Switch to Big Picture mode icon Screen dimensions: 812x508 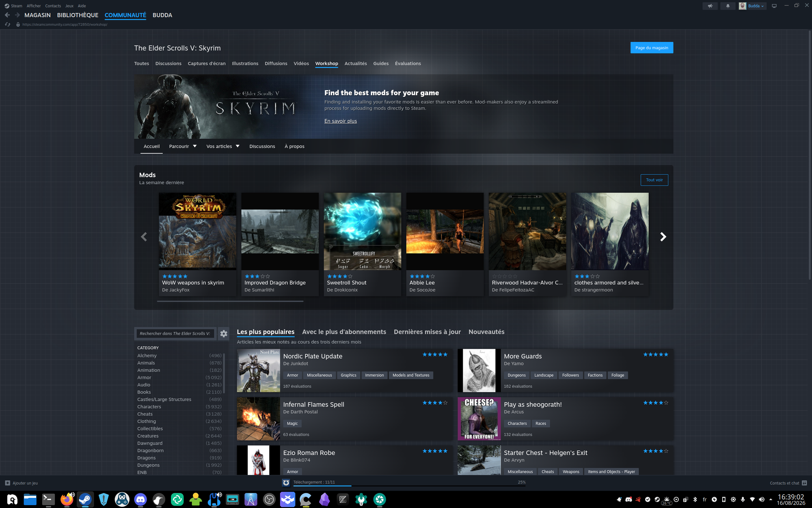[774, 6]
